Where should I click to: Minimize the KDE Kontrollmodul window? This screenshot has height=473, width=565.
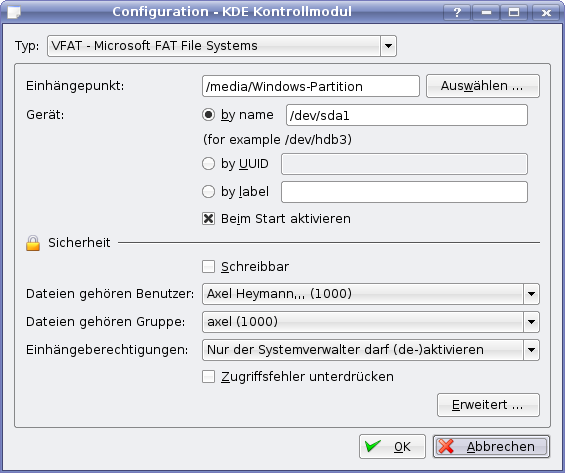[486, 13]
